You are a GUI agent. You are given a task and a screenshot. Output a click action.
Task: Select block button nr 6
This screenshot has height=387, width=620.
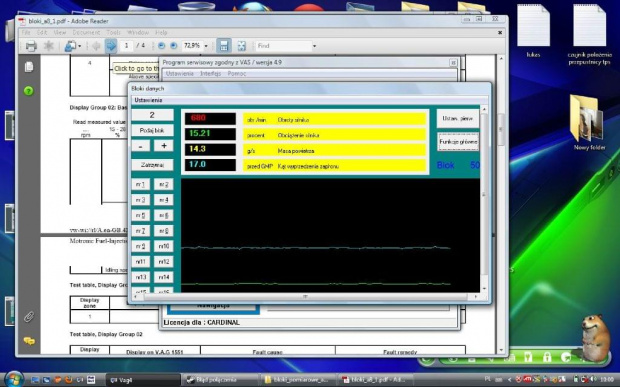coord(164,215)
